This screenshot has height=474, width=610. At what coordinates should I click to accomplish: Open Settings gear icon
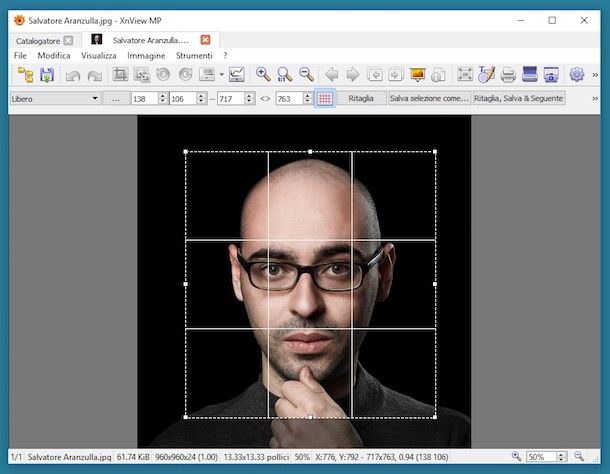[577, 74]
